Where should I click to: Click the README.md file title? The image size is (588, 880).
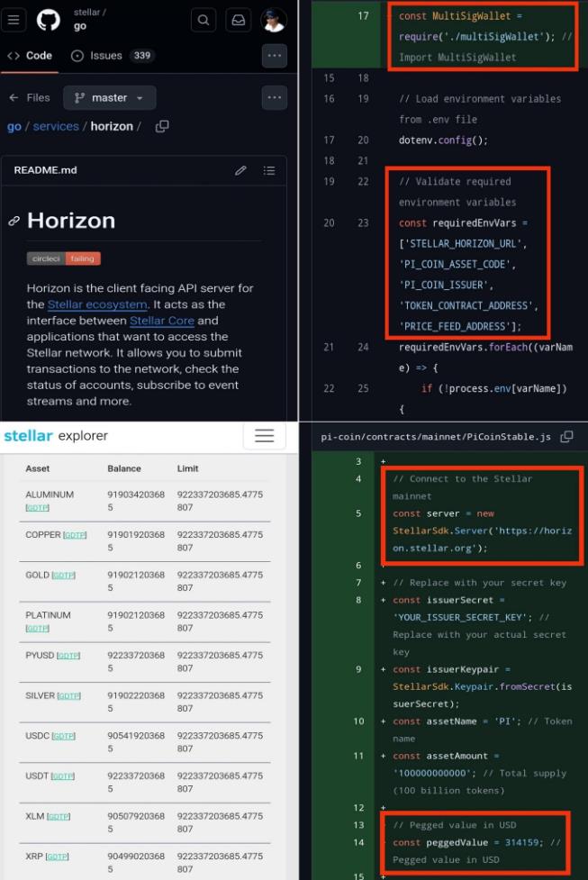pyautogui.click(x=45, y=170)
